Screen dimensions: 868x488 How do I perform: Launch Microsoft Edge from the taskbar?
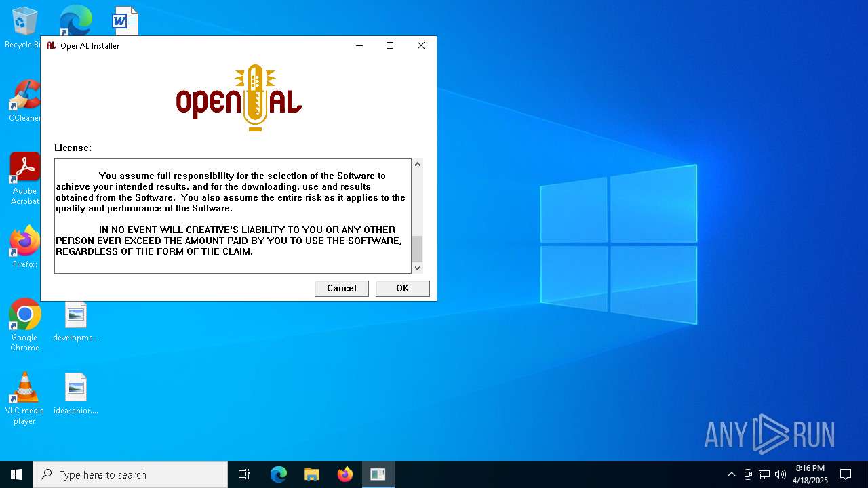tap(279, 474)
